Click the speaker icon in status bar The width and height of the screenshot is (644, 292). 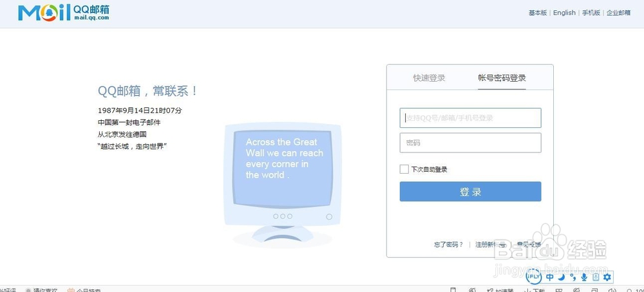612,289
